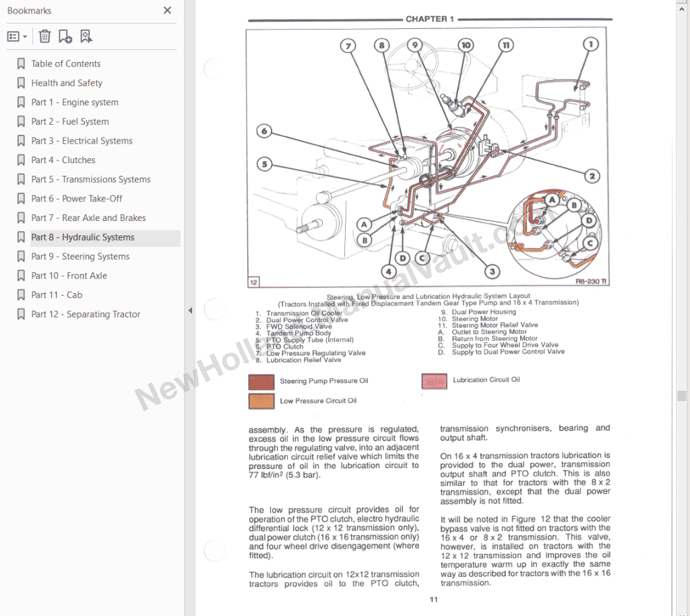Go to Health and Safety bookmark

click(x=67, y=83)
